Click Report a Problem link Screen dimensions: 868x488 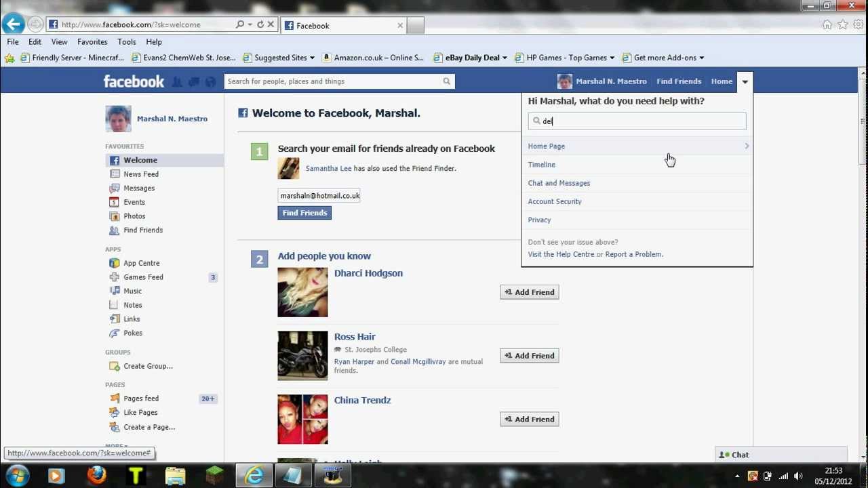[633, 254]
